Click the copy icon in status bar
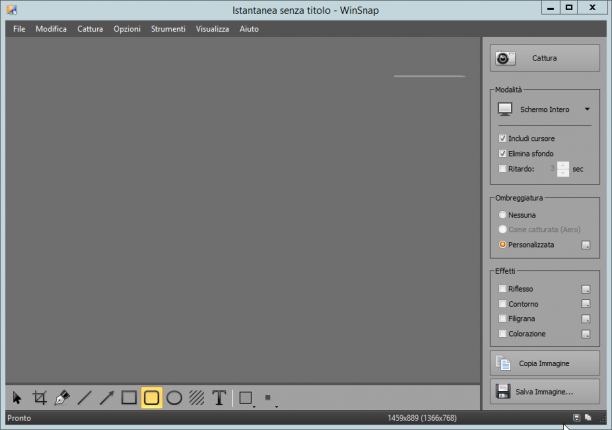The height and width of the screenshot is (430, 612). 588,418
